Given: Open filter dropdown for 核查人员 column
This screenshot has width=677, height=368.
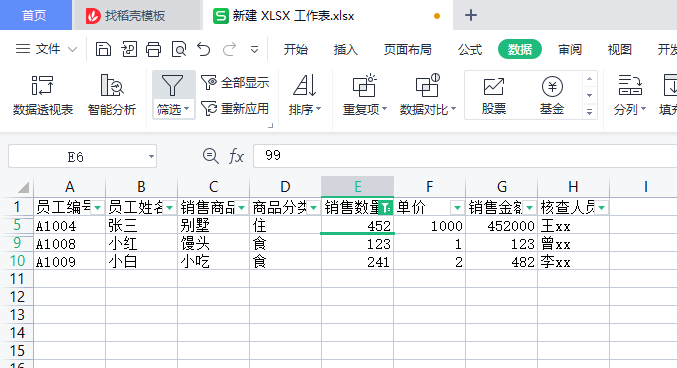Looking at the screenshot, I should pos(601,208).
